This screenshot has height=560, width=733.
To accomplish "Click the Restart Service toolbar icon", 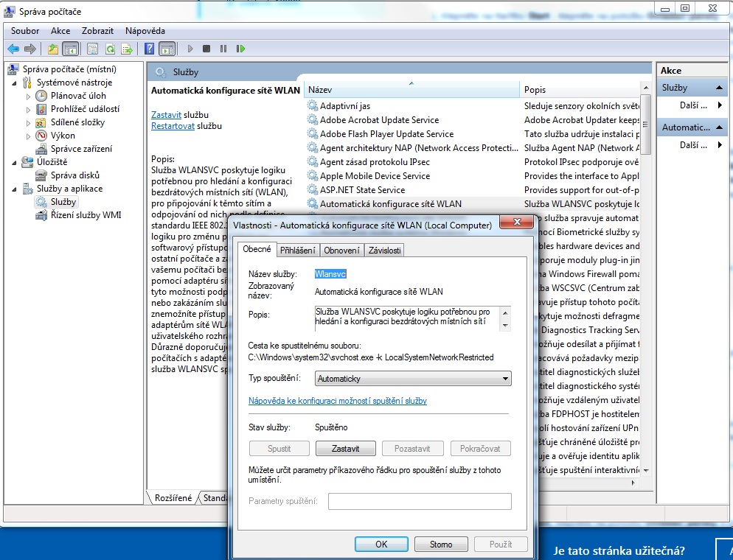I will tap(240, 49).
